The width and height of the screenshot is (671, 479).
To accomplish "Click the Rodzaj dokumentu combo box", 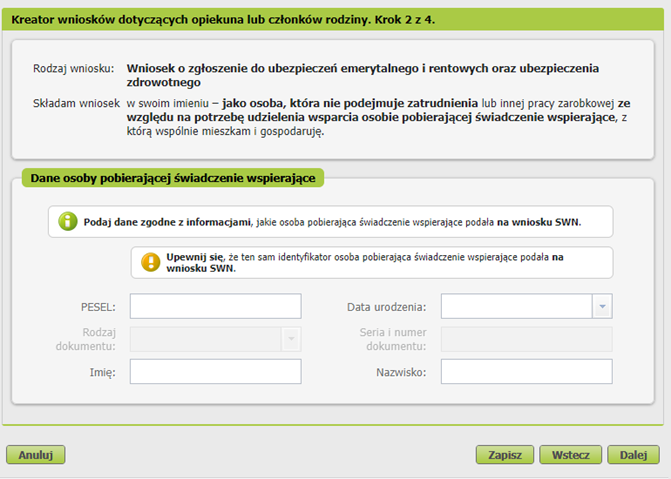I will point(216,339).
